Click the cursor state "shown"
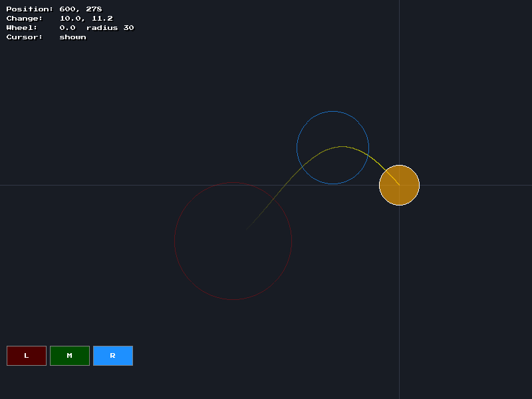The height and width of the screenshot is (399, 532). (x=73, y=37)
